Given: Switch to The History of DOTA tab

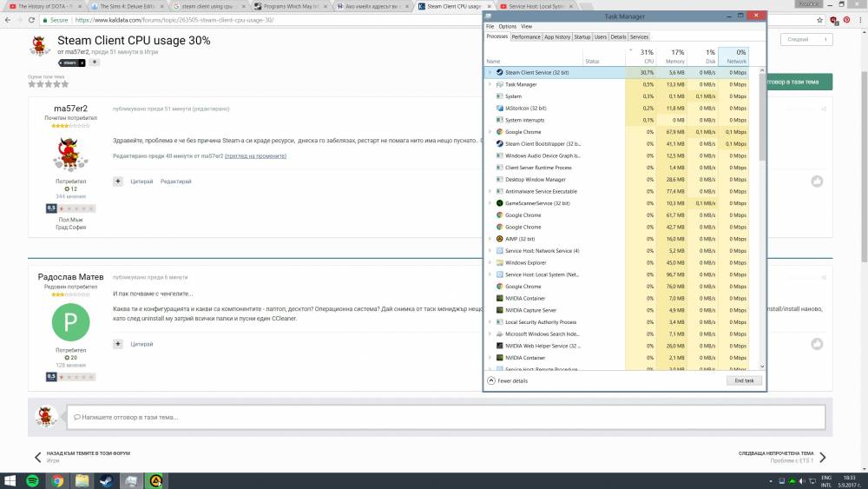Looking at the screenshot, I should (44, 6).
